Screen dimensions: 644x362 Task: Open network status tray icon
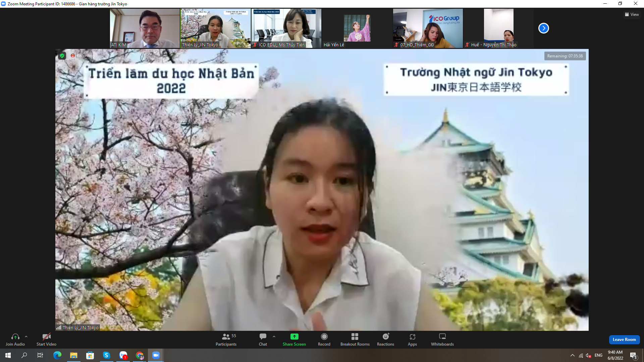pos(581,355)
